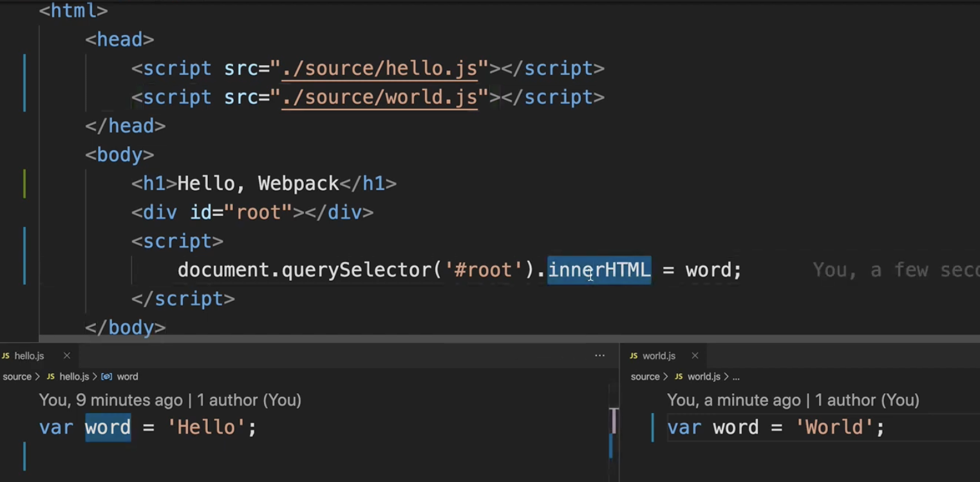The height and width of the screenshot is (482, 980).
Task: Click the inline blame 'You, a few seco' text
Action: [896, 269]
